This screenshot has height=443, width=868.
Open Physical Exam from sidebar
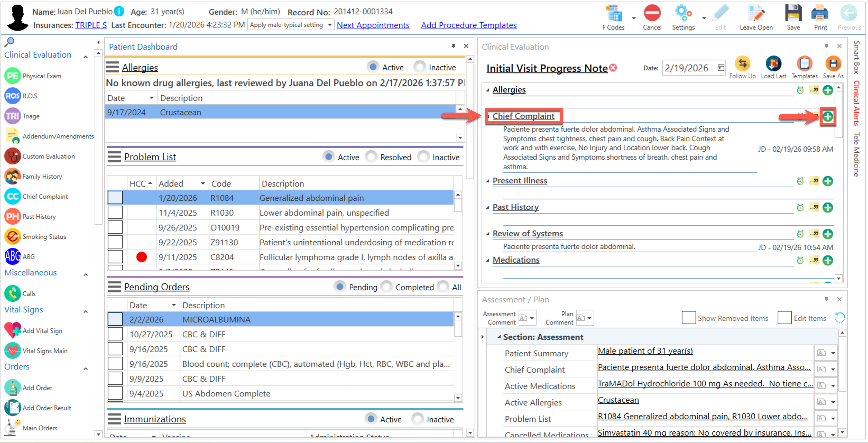click(x=42, y=76)
